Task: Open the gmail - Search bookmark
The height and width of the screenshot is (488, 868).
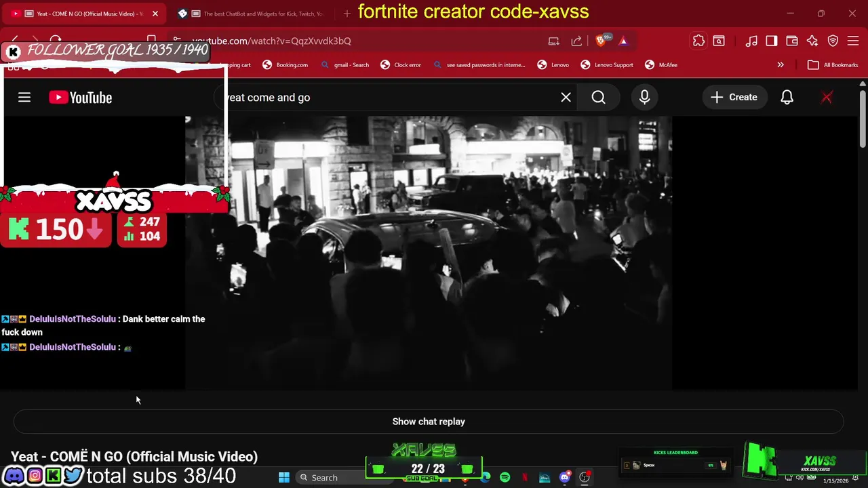Action: coord(345,65)
